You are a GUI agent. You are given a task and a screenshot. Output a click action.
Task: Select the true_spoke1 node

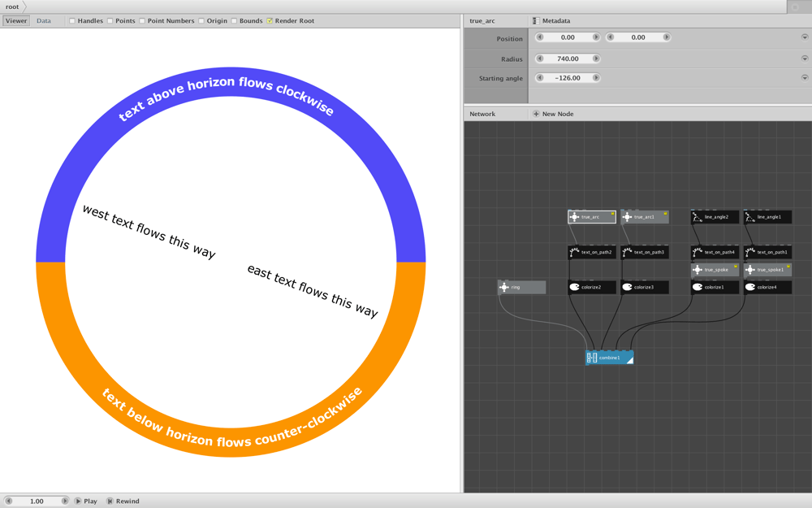(x=768, y=270)
